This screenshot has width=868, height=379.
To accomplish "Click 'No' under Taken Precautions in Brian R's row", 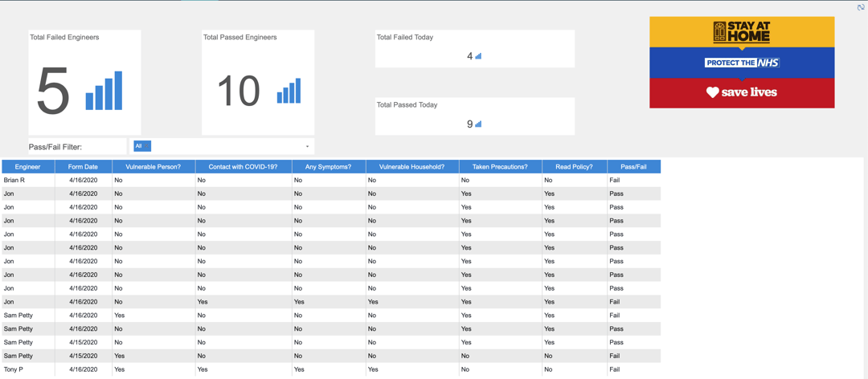I will point(465,181).
